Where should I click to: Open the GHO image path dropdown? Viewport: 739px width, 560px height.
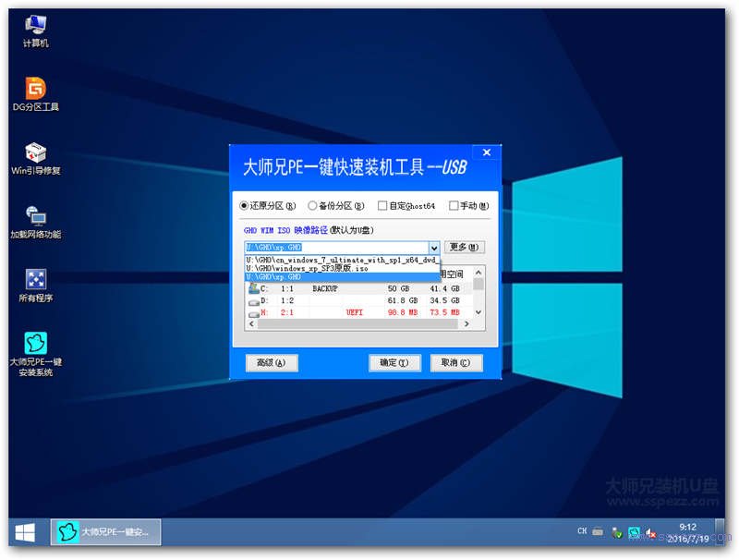436,247
